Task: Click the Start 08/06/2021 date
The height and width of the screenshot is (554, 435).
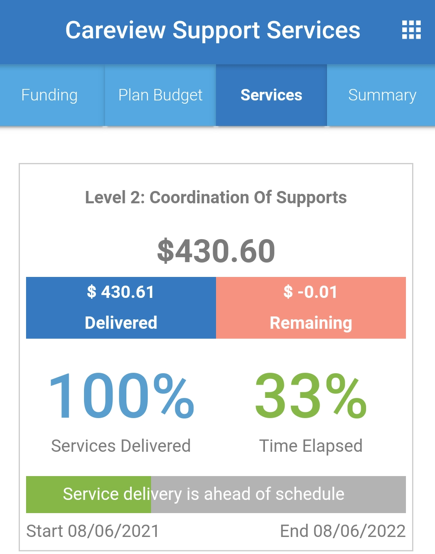Action: click(93, 531)
